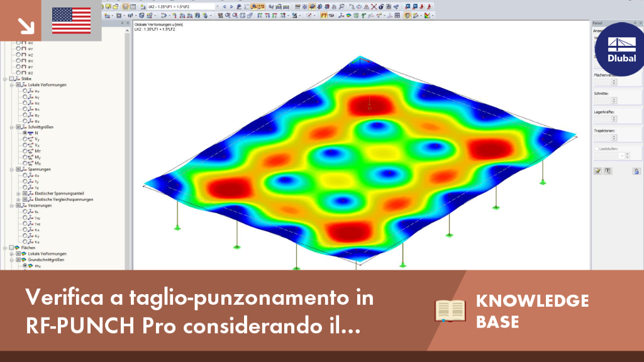
Task: Collapse Lokale Verformungen under Stäbe
Action: [12, 85]
